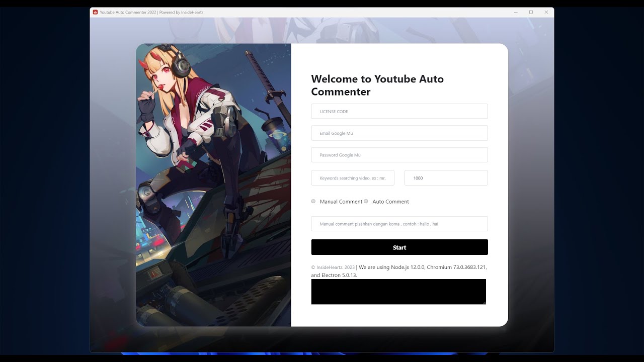Image resolution: width=644 pixels, height=362 pixels.
Task: Click the field containing 1000
Action: 446,178
